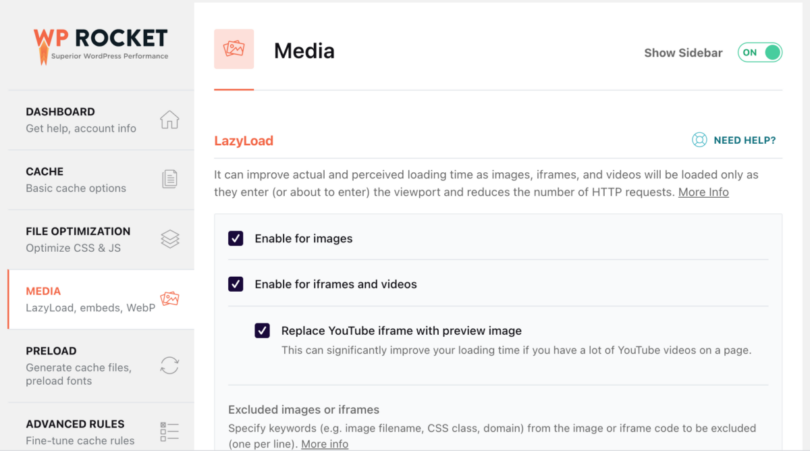Click 'Get help, account info' subtitle
The height and width of the screenshot is (451, 810).
81,128
